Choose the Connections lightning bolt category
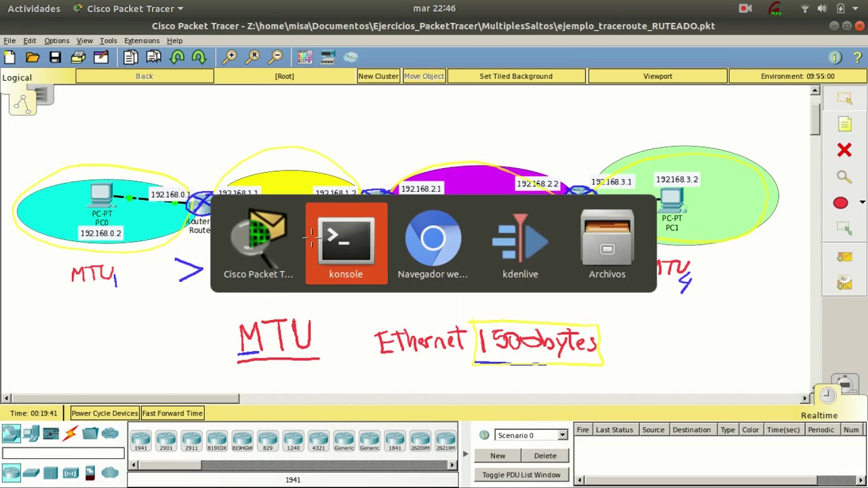This screenshot has height=488, width=868. coord(71,434)
